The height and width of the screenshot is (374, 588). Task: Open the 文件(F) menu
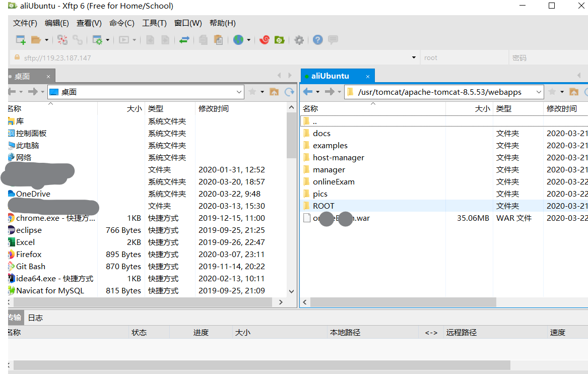pyautogui.click(x=25, y=23)
